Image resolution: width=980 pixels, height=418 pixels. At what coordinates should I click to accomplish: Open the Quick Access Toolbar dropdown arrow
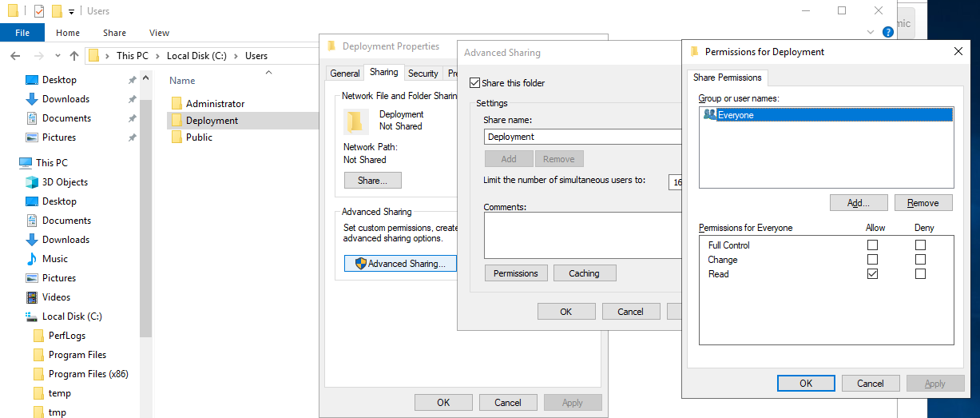pyautogui.click(x=71, y=12)
